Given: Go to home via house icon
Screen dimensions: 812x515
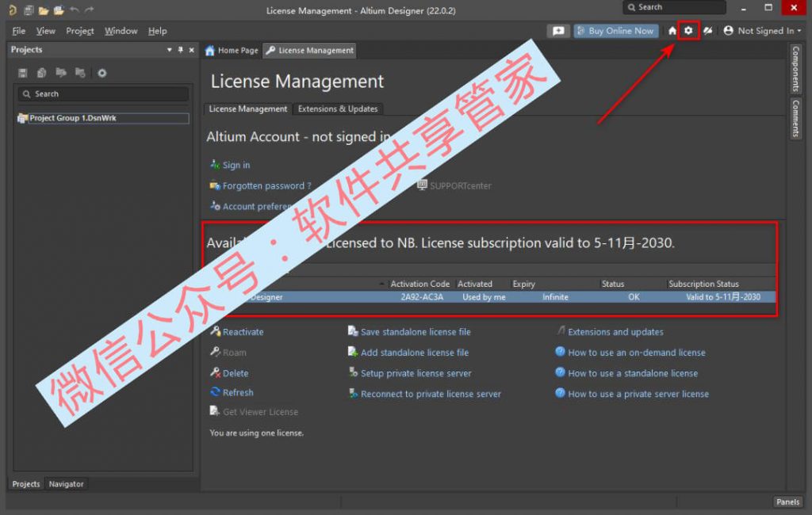Looking at the screenshot, I should [672, 31].
